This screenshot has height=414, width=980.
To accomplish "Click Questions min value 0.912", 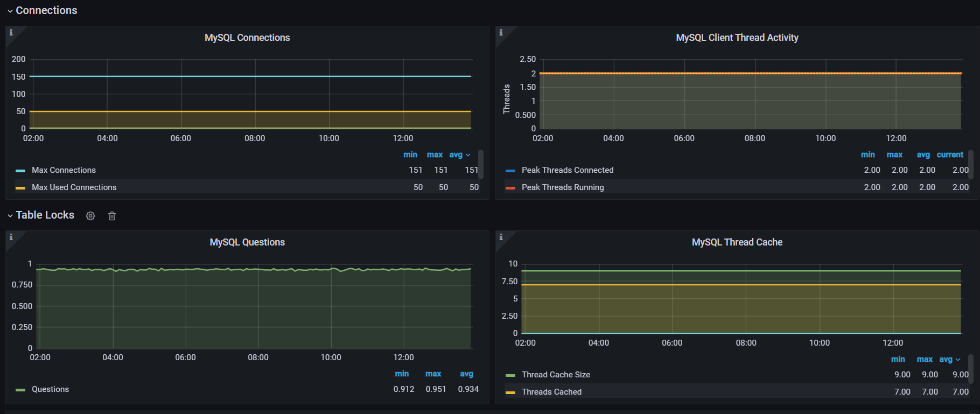I will [404, 389].
